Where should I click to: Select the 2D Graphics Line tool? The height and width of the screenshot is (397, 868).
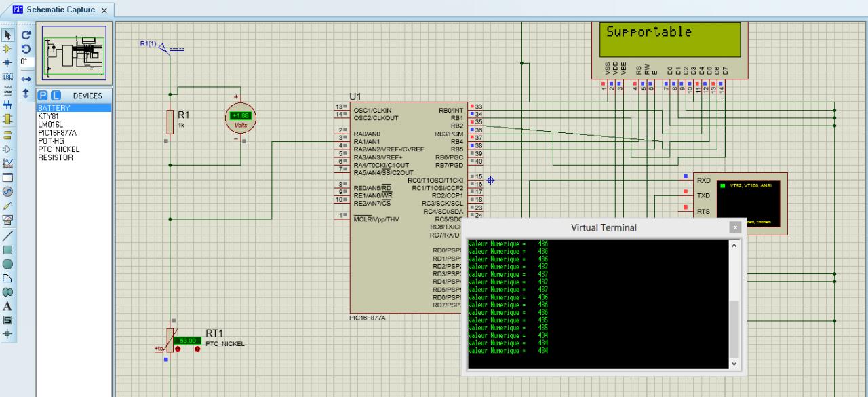(x=8, y=235)
